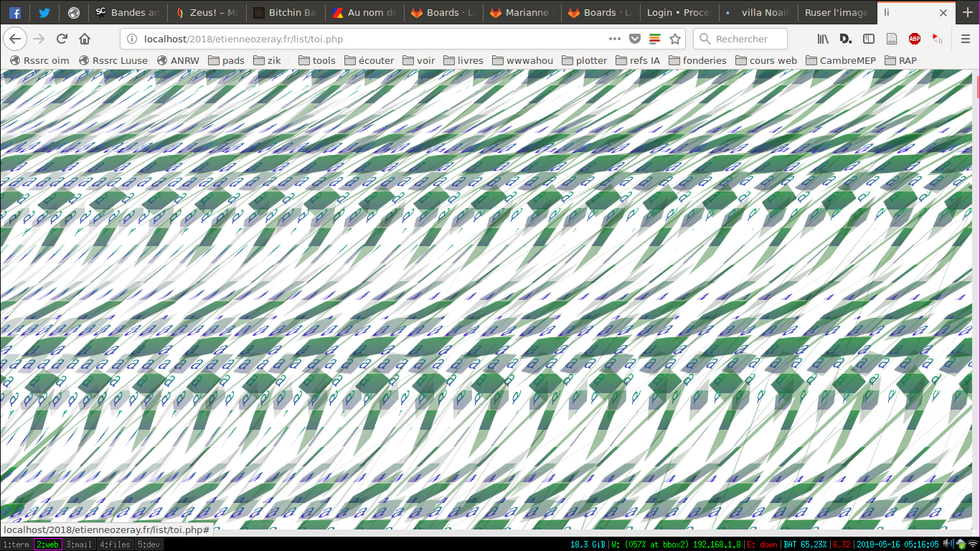This screenshot has width=980, height=551.
Task: Open site information for localhost
Action: click(131, 39)
